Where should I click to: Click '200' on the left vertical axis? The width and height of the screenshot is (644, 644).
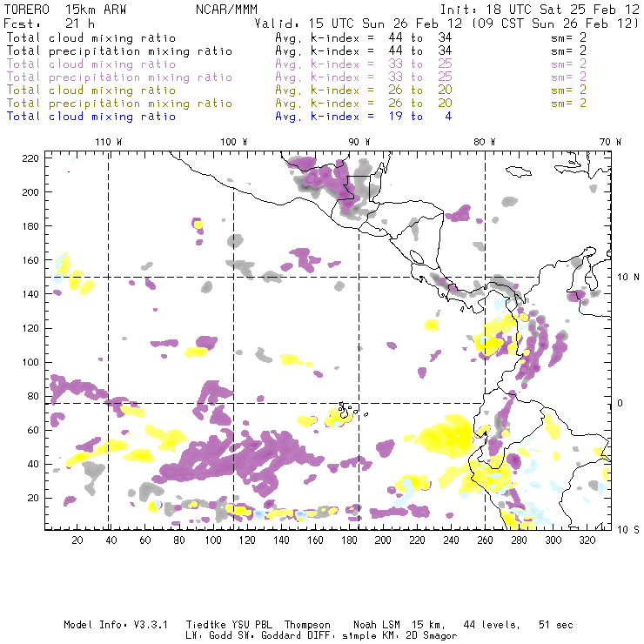(x=30, y=192)
